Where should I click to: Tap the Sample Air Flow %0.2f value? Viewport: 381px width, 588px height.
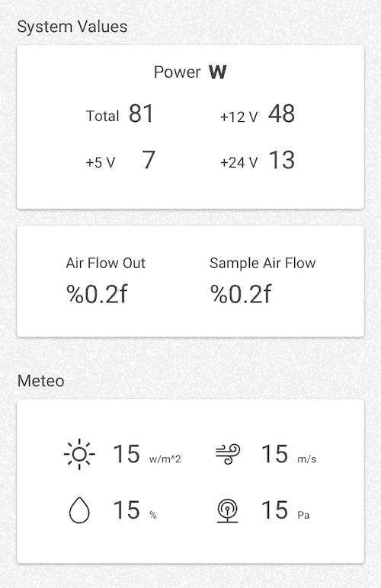point(240,294)
